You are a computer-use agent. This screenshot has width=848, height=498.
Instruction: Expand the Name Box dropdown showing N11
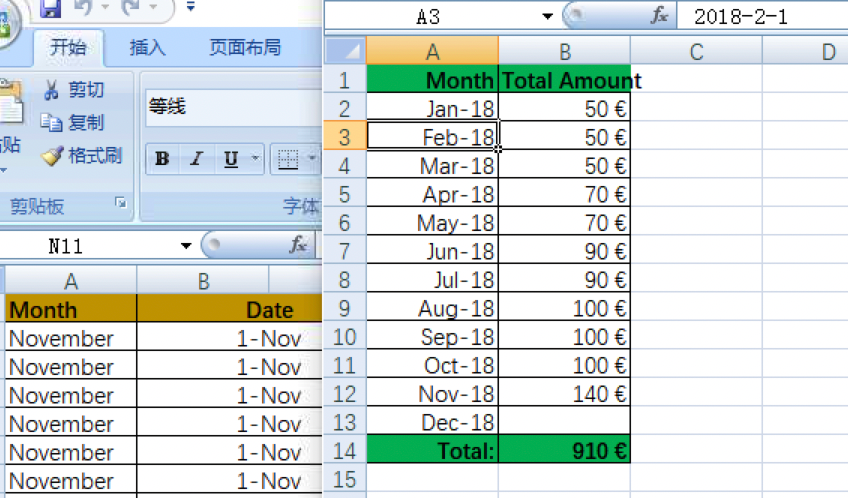coord(186,246)
